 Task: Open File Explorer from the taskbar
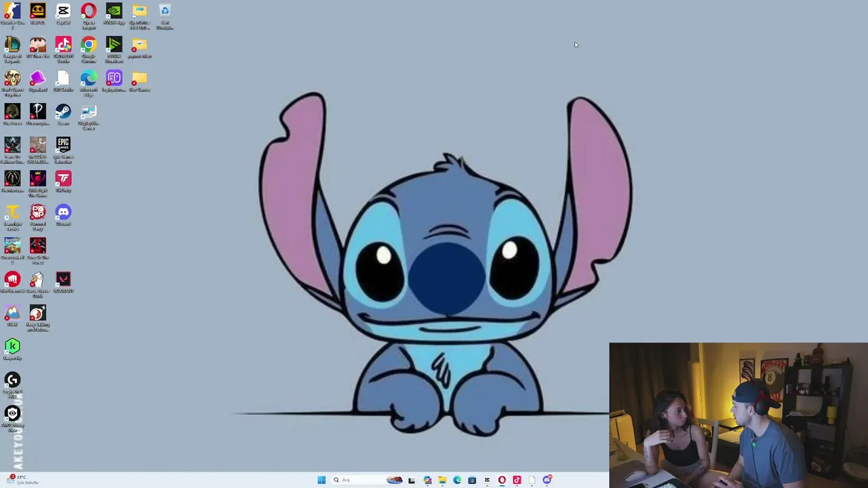pyautogui.click(x=442, y=480)
